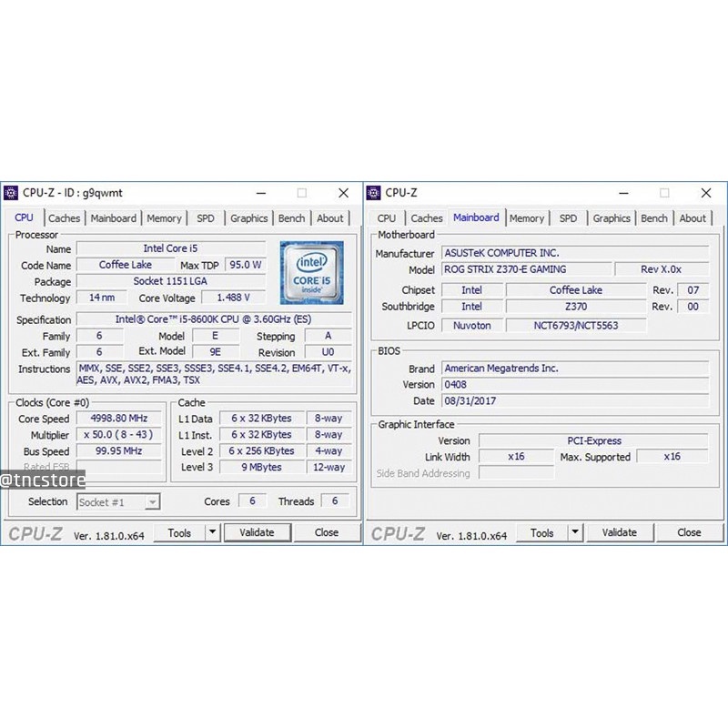The image size is (728, 728).
Task: Click Manufacturer field 'ASUSTeK COMPUTER INC.'
Action: point(575,253)
